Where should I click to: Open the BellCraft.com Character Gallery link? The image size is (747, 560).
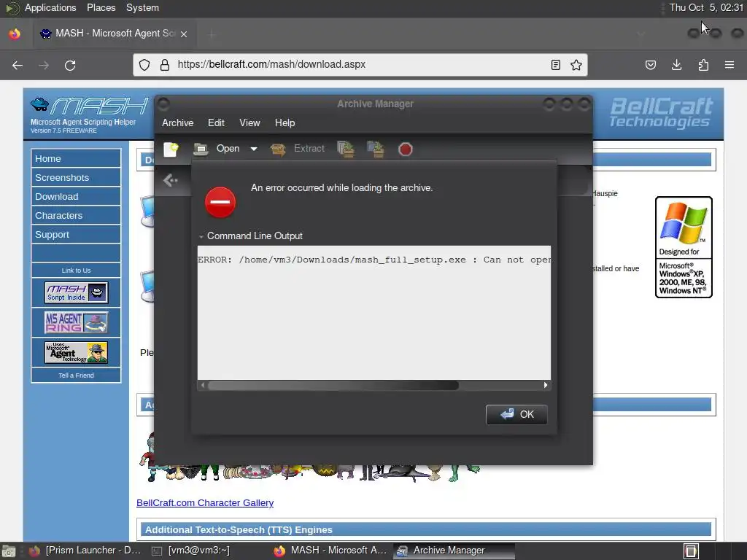pos(205,503)
